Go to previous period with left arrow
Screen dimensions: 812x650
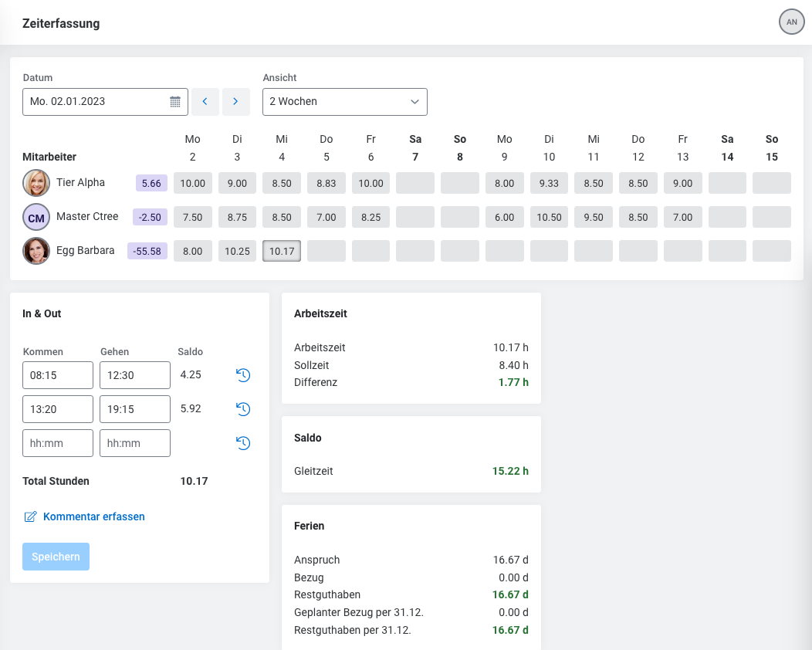[205, 102]
